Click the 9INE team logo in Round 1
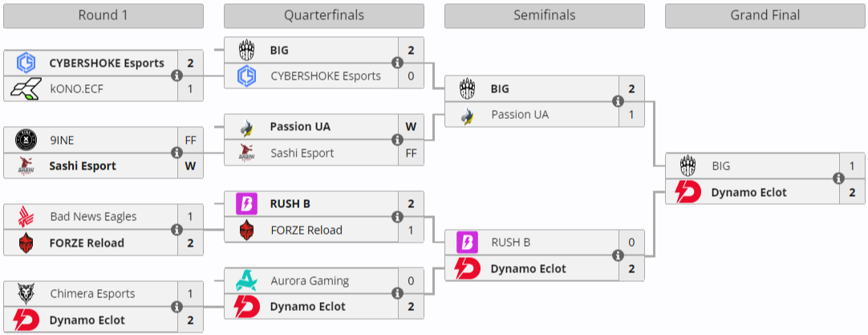Screen dimensions: 868x335 26,140
